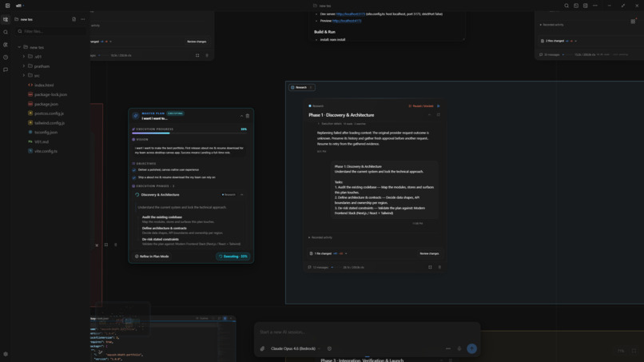
Task: Open vite.config.ts in the file tree
Action: tap(46, 151)
